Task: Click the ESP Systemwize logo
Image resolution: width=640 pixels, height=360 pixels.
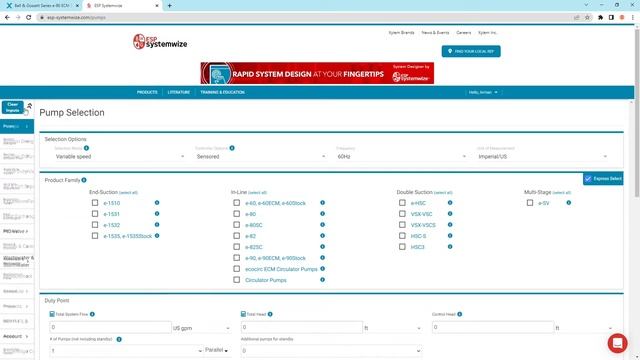Action: click(160, 42)
